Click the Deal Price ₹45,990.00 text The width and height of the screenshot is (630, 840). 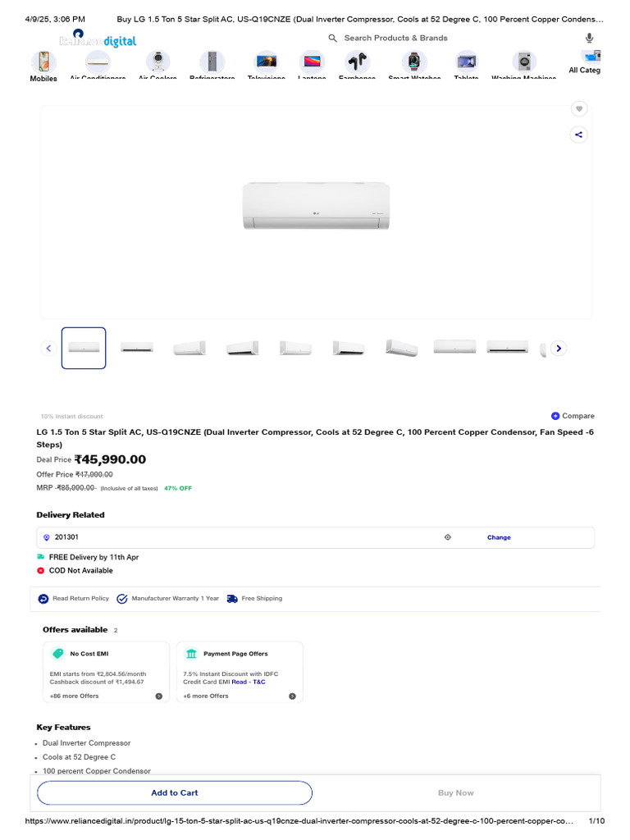pyautogui.click(x=91, y=459)
